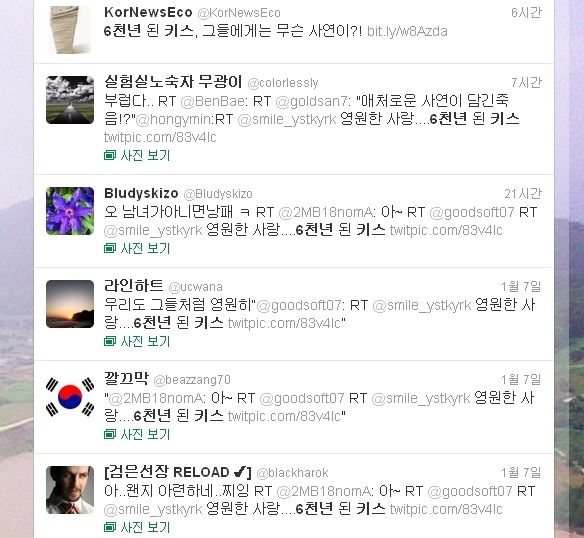Open the bit.ly/w8Azda link

pos(407,31)
